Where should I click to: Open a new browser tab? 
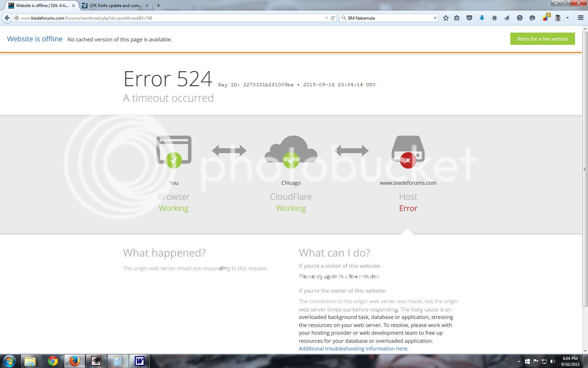click(x=159, y=6)
